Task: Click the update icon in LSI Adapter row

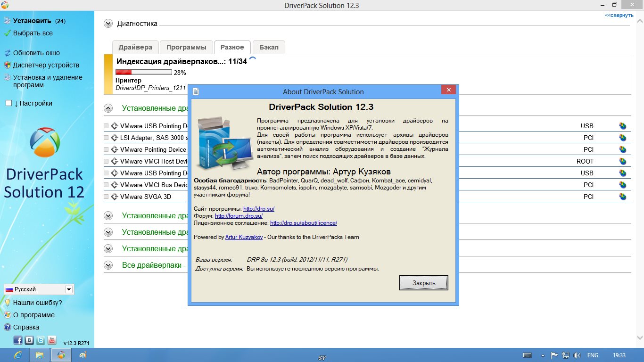Action: [x=622, y=138]
